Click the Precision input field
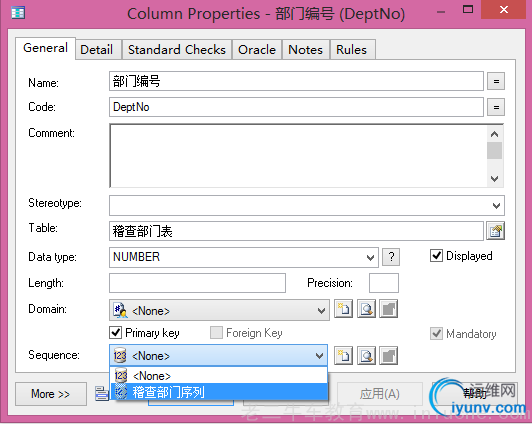This screenshot has height=424, width=532. pyautogui.click(x=384, y=283)
